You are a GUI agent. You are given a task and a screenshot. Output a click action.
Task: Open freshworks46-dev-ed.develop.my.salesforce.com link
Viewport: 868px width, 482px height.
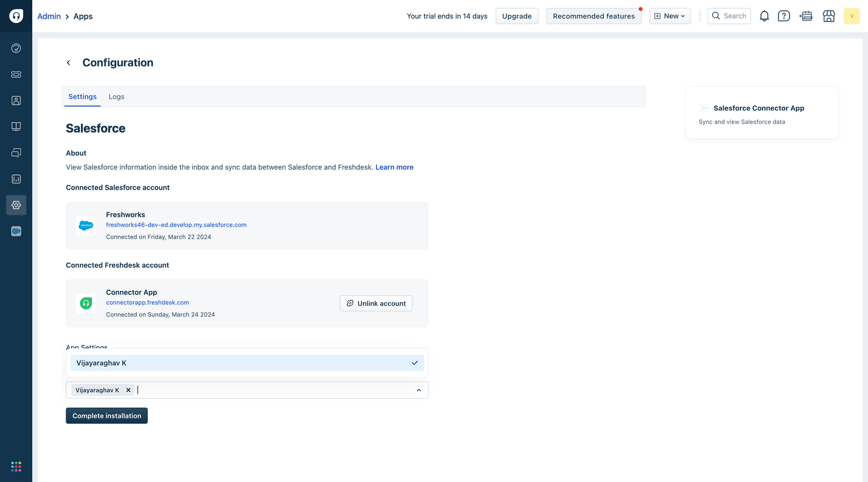pos(176,225)
